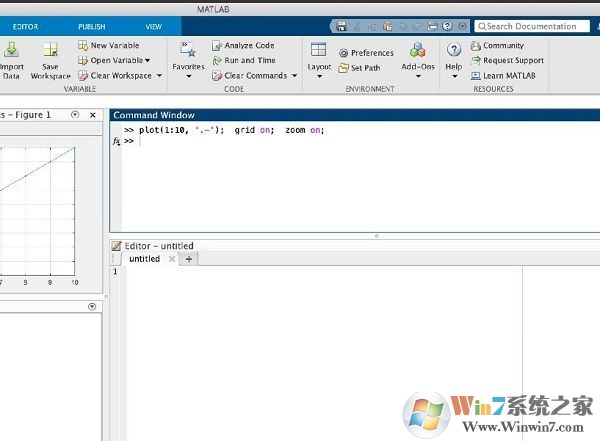Expand Help dropdown arrow

(x=455, y=76)
